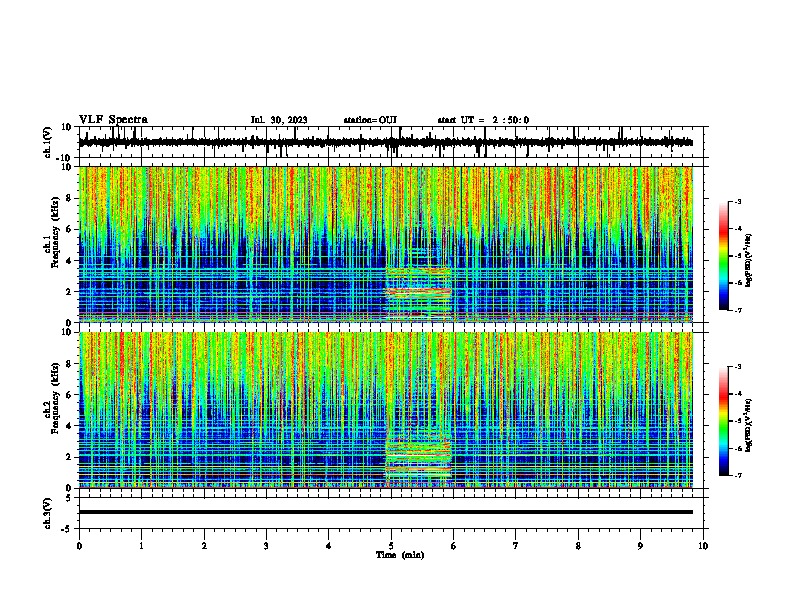Click the "start UT = 2:50:0" header text

(483, 120)
